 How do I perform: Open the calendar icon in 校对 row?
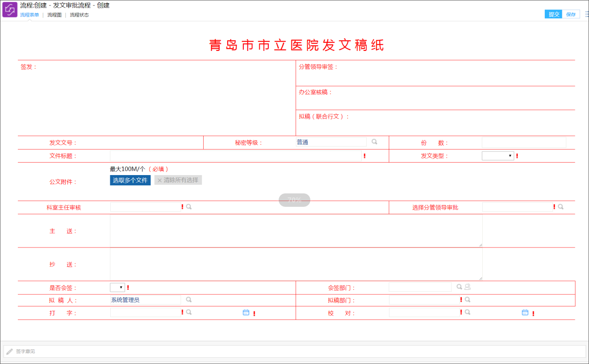pos(525,312)
